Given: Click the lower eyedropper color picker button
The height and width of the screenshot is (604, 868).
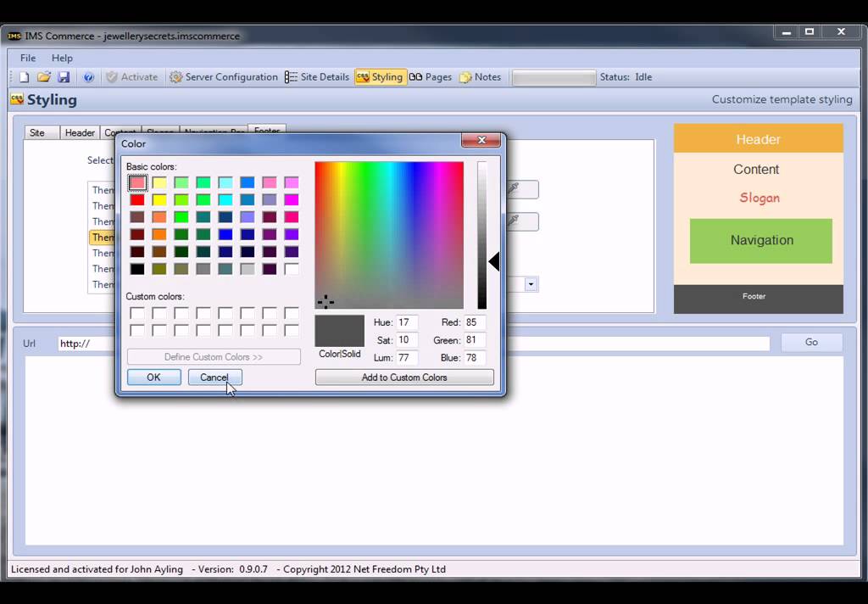Looking at the screenshot, I should (x=520, y=221).
